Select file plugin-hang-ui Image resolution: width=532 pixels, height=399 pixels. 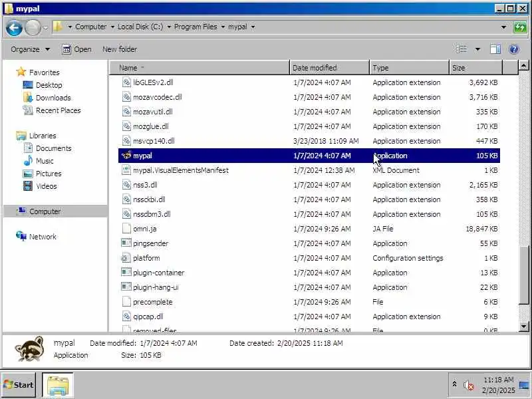tap(156, 287)
